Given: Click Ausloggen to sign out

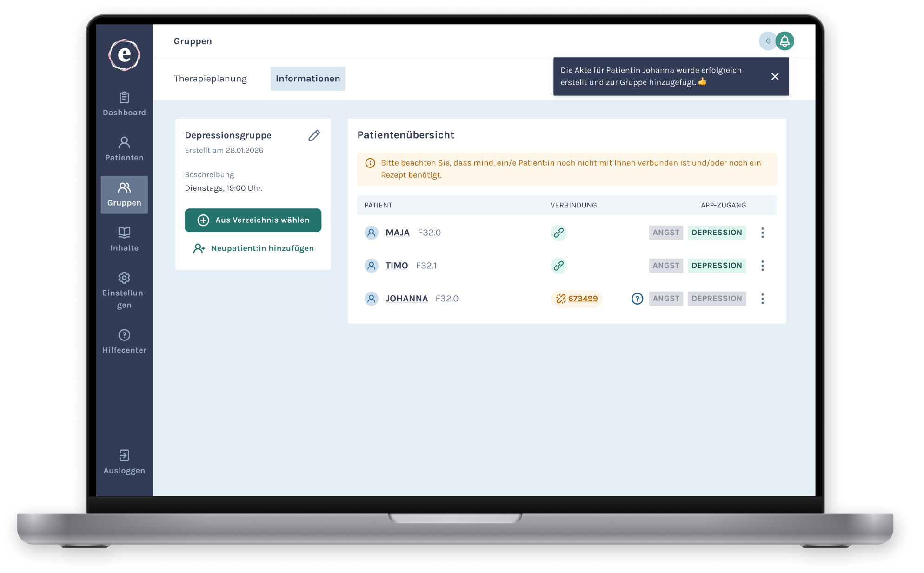Looking at the screenshot, I should tap(124, 462).
